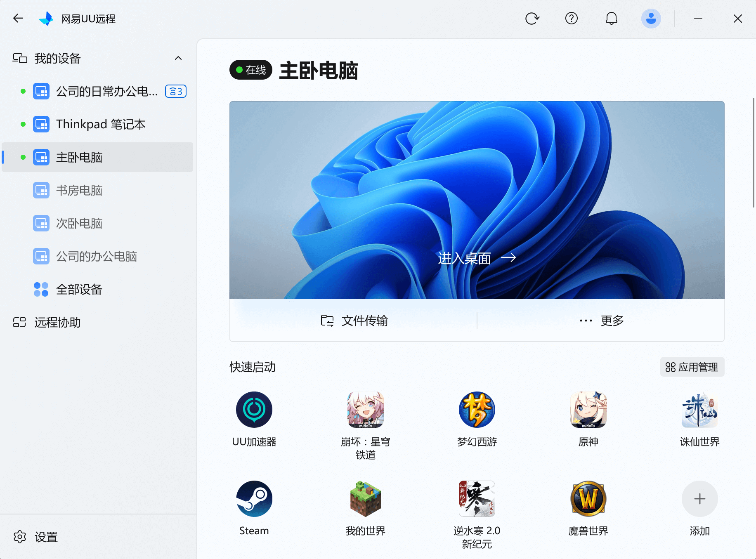The height and width of the screenshot is (559, 756).
Task: Launch 魔兽世界 game icon
Action: (x=588, y=499)
